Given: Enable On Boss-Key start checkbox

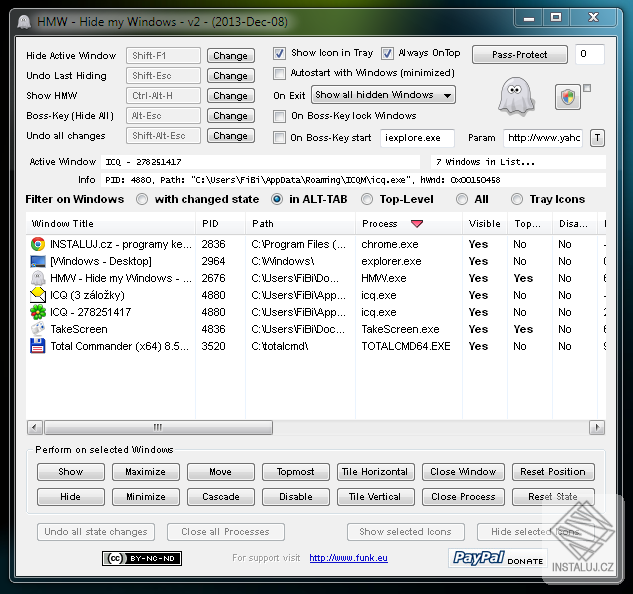Looking at the screenshot, I should pos(279,138).
